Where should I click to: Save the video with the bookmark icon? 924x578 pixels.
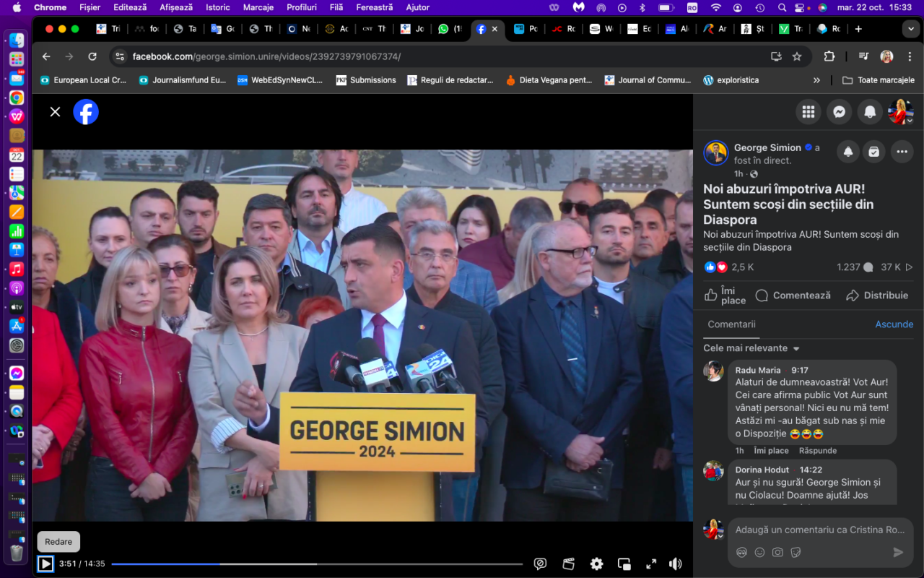pos(874,152)
